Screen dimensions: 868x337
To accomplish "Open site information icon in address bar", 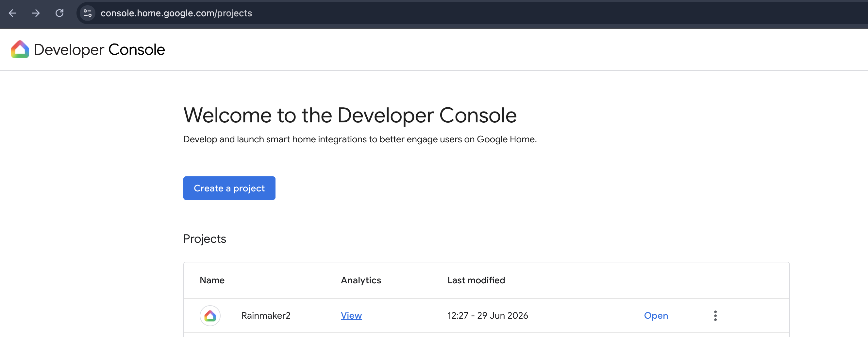I will (88, 13).
